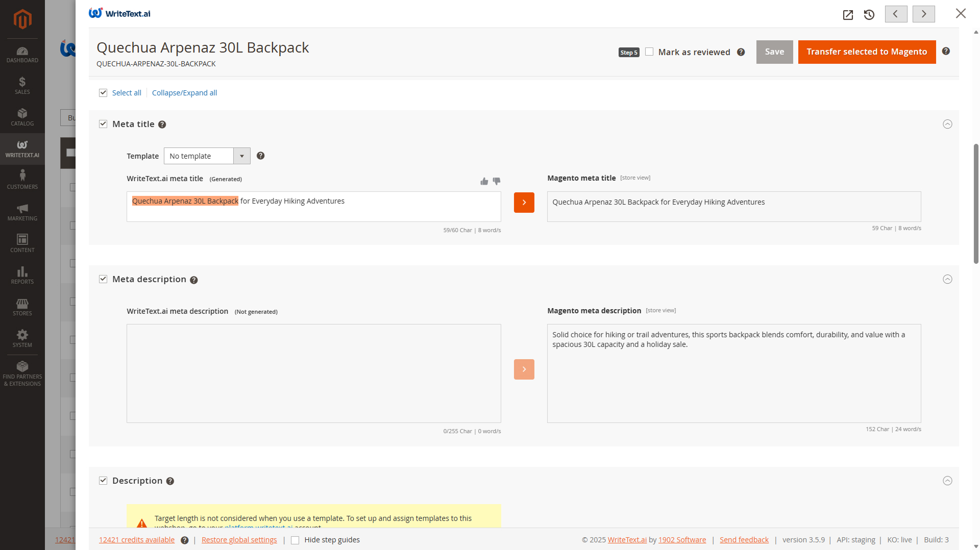The width and height of the screenshot is (980, 550).
Task: Show Meta title help tooltip icon
Action: pos(162,124)
